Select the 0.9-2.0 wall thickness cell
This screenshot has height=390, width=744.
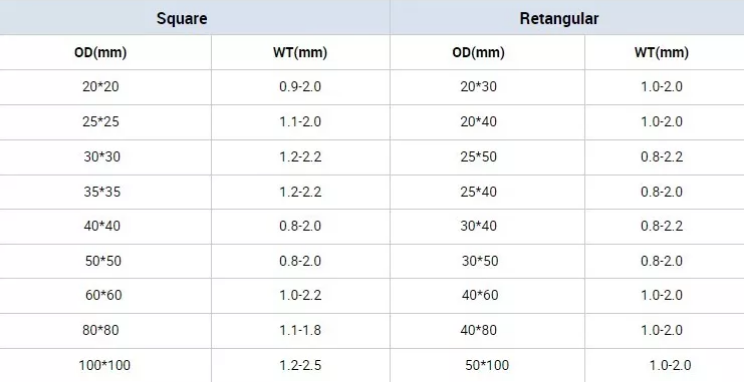pos(300,87)
